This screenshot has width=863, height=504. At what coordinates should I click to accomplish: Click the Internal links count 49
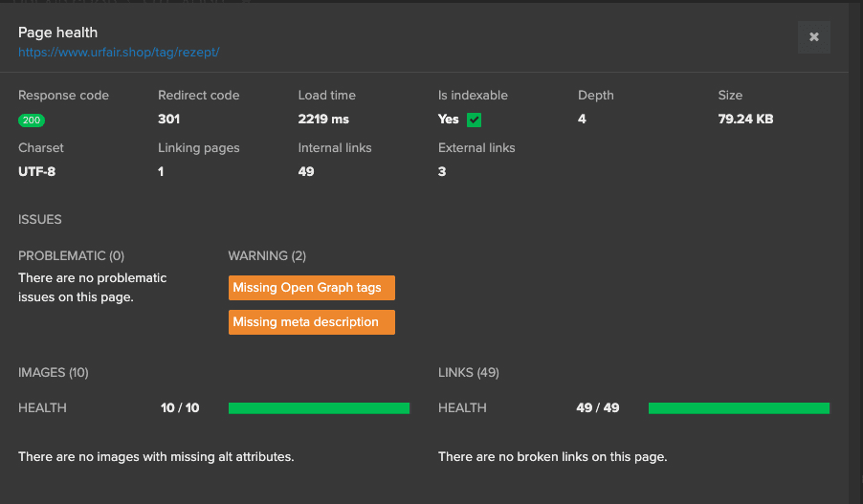click(x=306, y=172)
